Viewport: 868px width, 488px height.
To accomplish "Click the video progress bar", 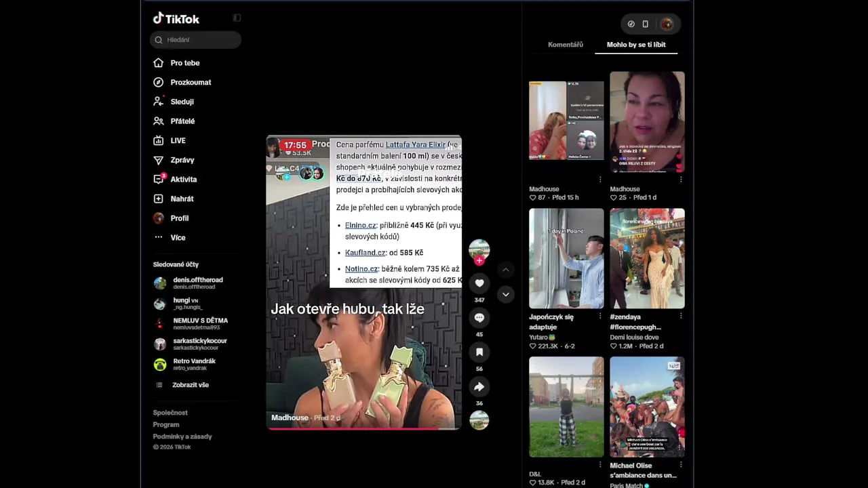I will pos(363,428).
